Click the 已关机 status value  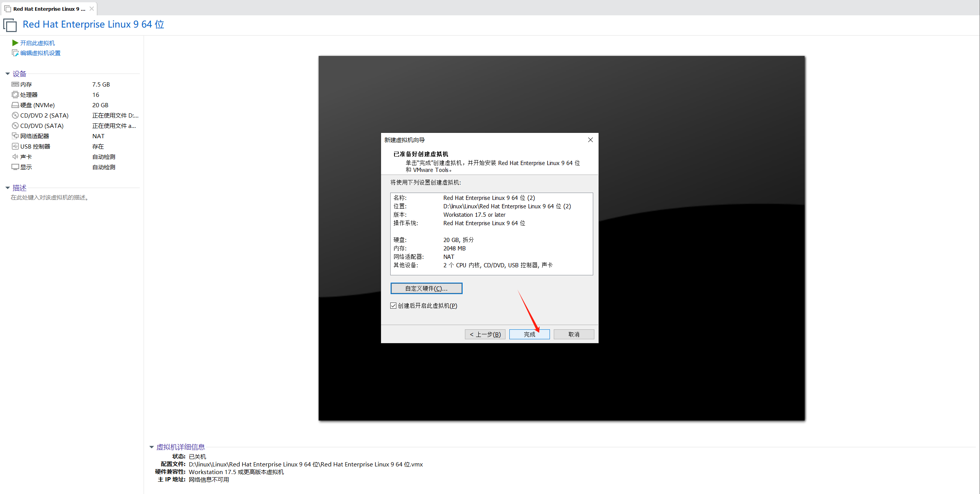pyautogui.click(x=197, y=456)
